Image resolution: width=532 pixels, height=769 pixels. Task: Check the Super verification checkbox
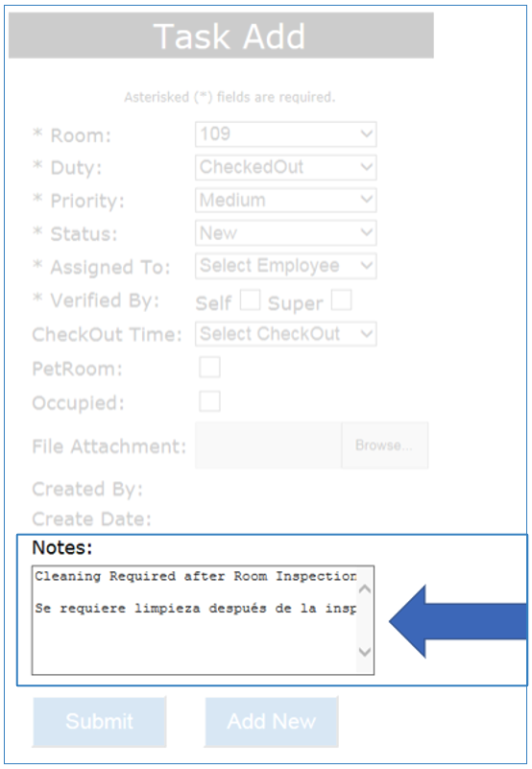tap(341, 300)
